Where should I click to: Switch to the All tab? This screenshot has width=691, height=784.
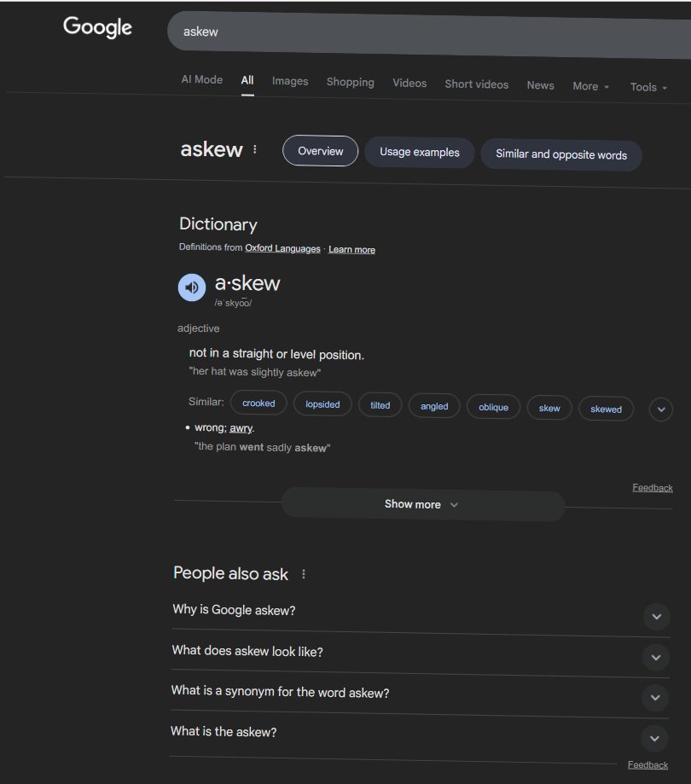point(247,79)
